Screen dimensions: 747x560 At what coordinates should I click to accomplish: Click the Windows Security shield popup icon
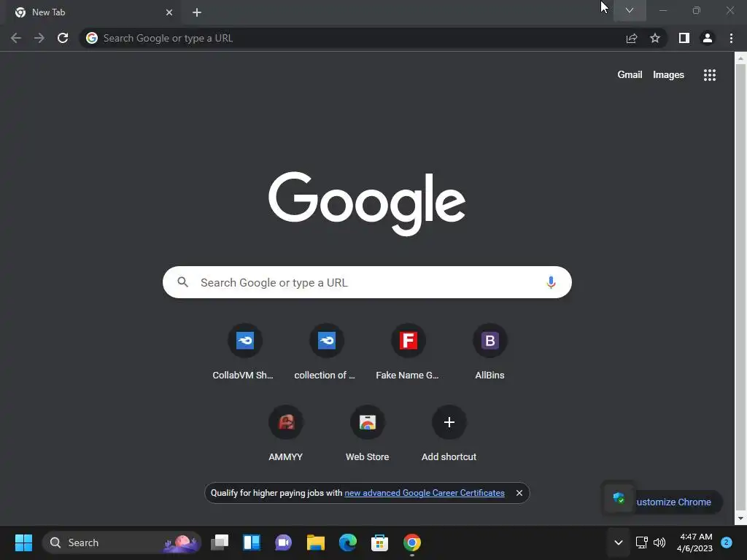619,498
